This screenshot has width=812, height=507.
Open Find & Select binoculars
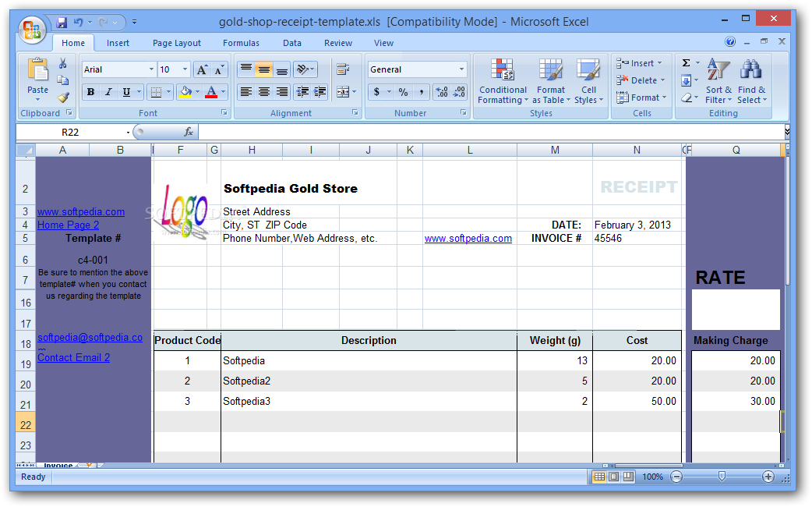tap(751, 81)
